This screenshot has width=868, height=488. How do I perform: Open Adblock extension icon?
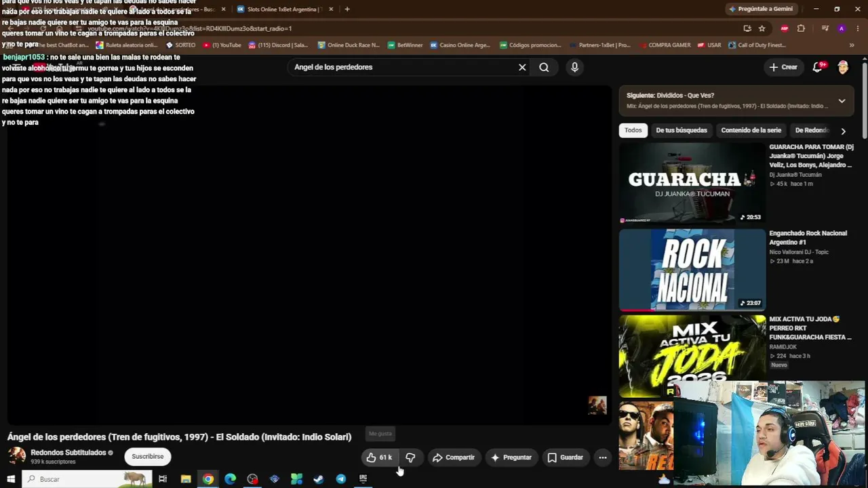click(785, 28)
